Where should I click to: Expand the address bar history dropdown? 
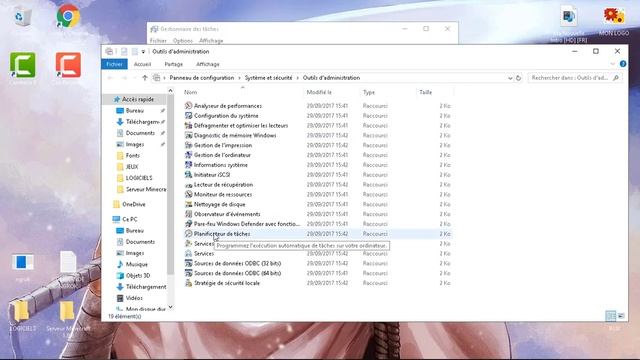pyautogui.click(x=510, y=78)
